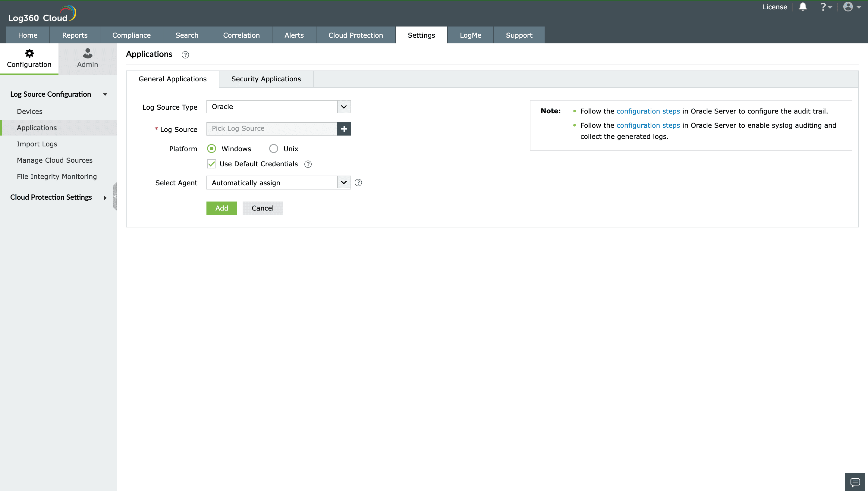Click help icon next to Select Agent
The height and width of the screenshot is (491, 868).
pyautogui.click(x=358, y=183)
